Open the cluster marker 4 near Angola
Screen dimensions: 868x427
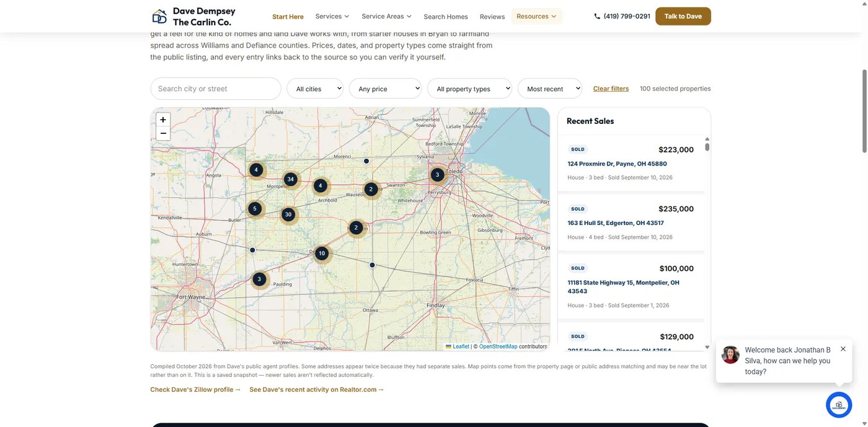256,170
